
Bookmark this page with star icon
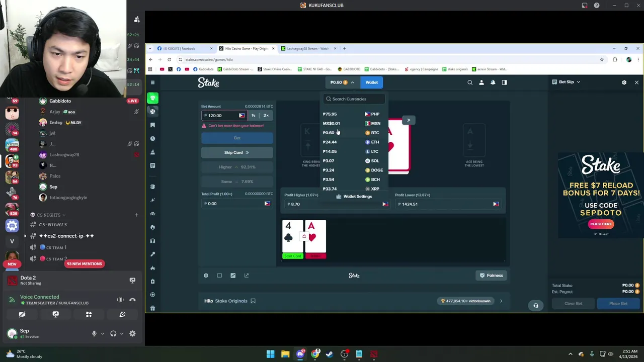pyautogui.click(x=602, y=59)
